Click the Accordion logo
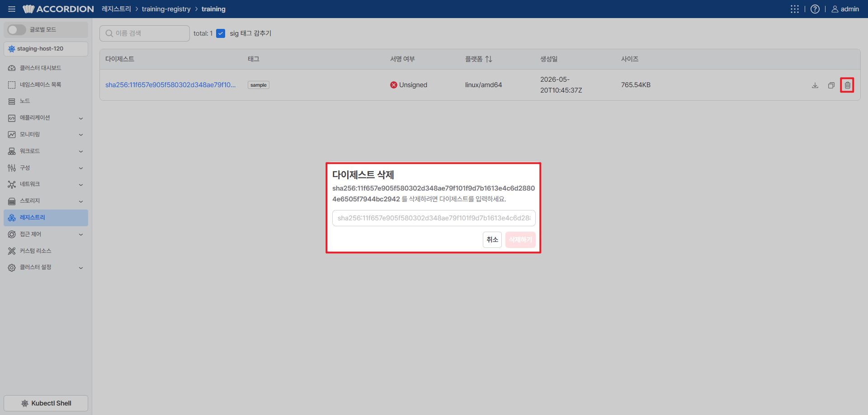This screenshot has width=868, height=415. point(58,9)
